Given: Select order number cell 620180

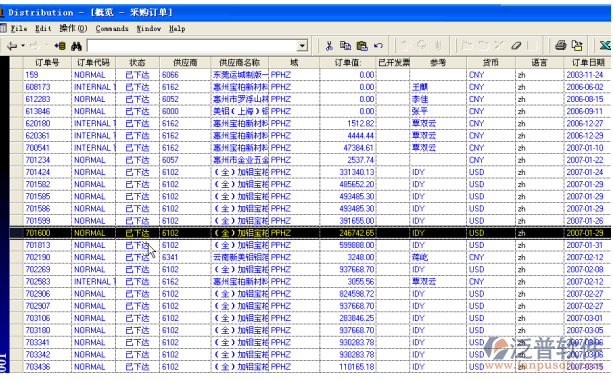Looking at the screenshot, I should [x=38, y=123].
